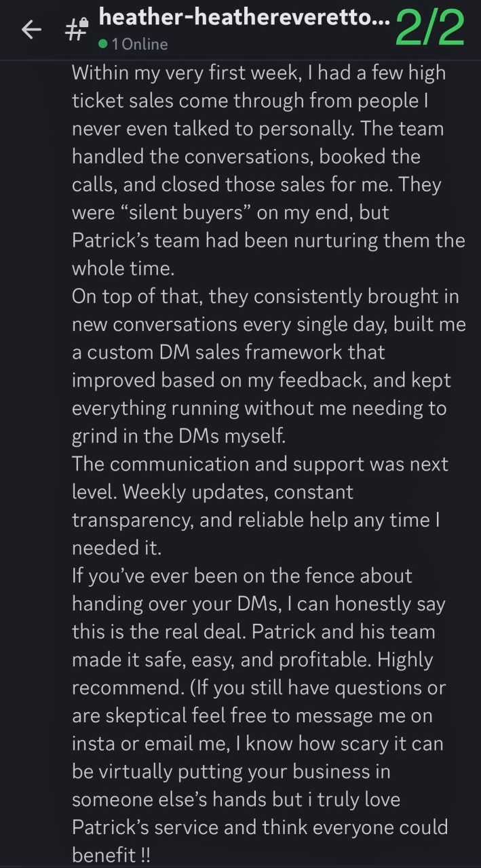
Task: Click the line "a custom DM sales framework that"
Action: point(228,352)
